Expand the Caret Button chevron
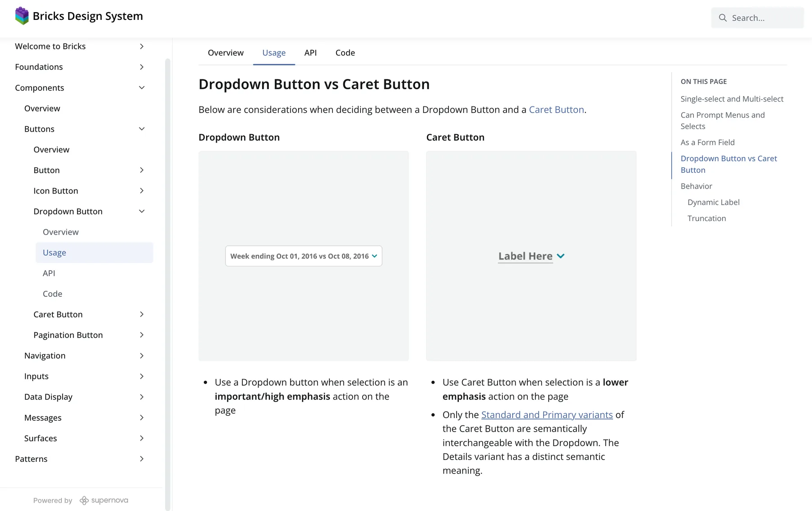812x511 pixels. pyautogui.click(x=142, y=314)
